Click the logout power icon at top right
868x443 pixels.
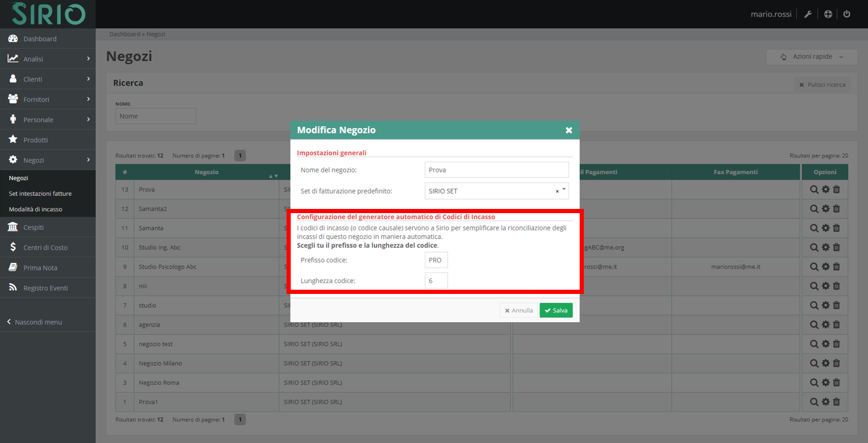[x=847, y=13]
